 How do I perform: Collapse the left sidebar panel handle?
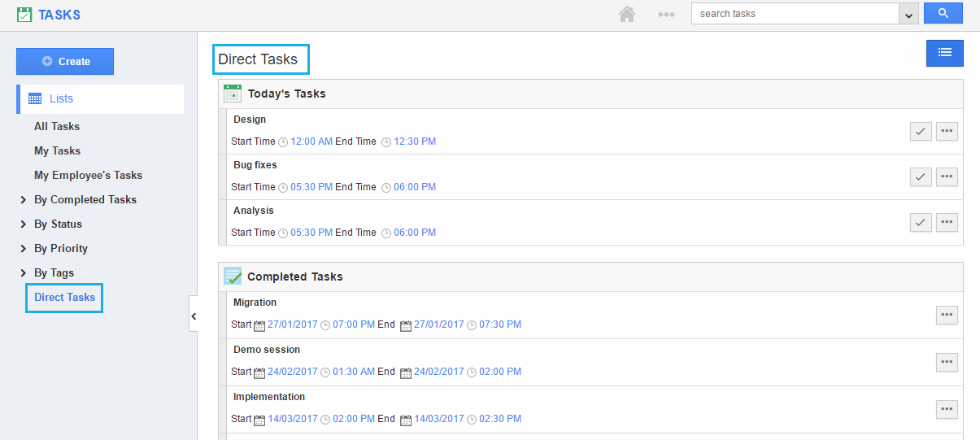[194, 316]
